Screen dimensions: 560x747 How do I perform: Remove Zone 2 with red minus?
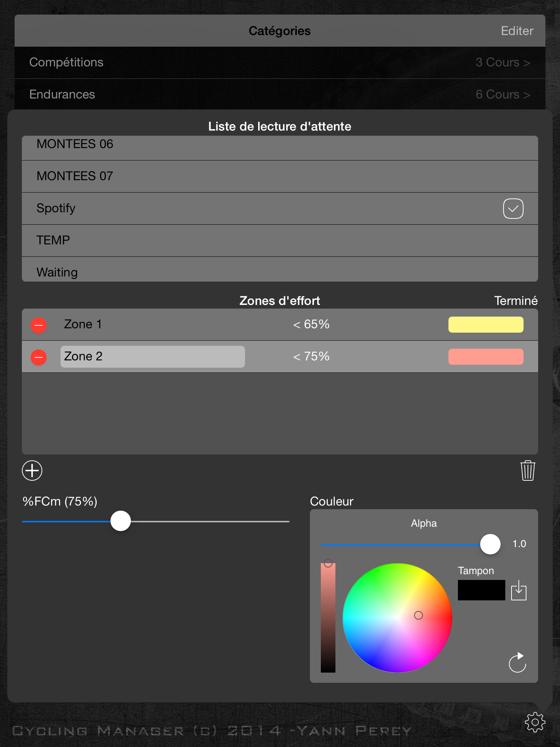click(x=39, y=357)
